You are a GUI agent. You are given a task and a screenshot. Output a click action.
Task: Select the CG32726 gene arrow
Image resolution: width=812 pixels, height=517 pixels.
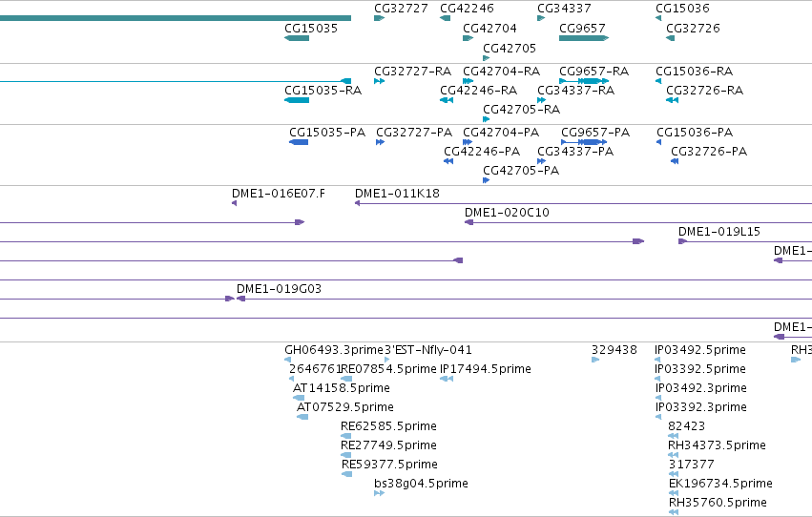(x=670, y=38)
